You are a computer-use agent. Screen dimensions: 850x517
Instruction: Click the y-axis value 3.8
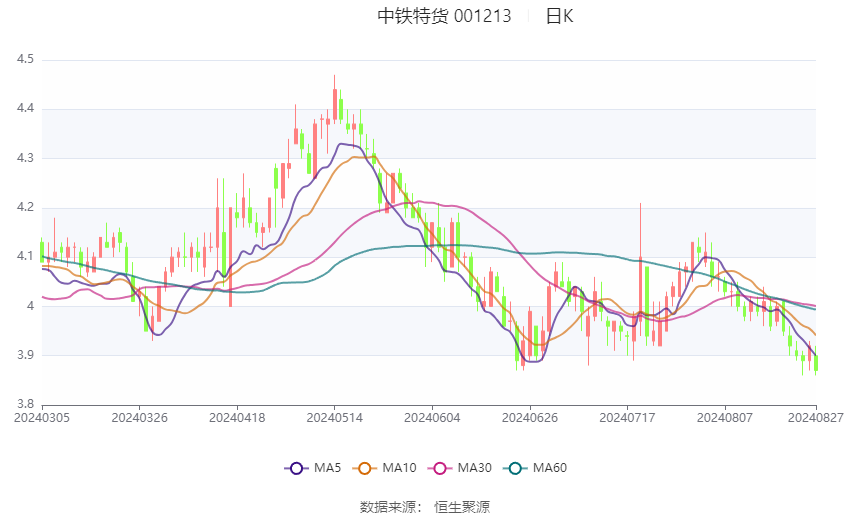25,404
